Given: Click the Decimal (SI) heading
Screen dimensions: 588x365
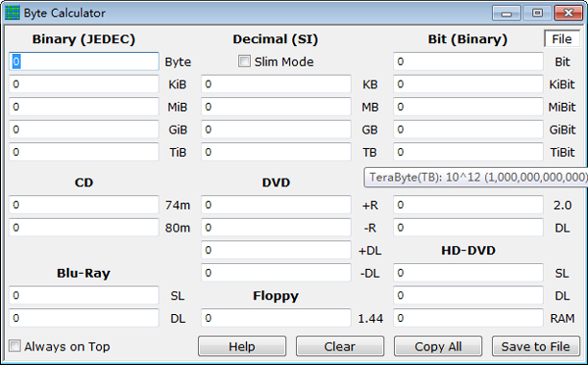Looking at the screenshot, I should (x=275, y=39).
